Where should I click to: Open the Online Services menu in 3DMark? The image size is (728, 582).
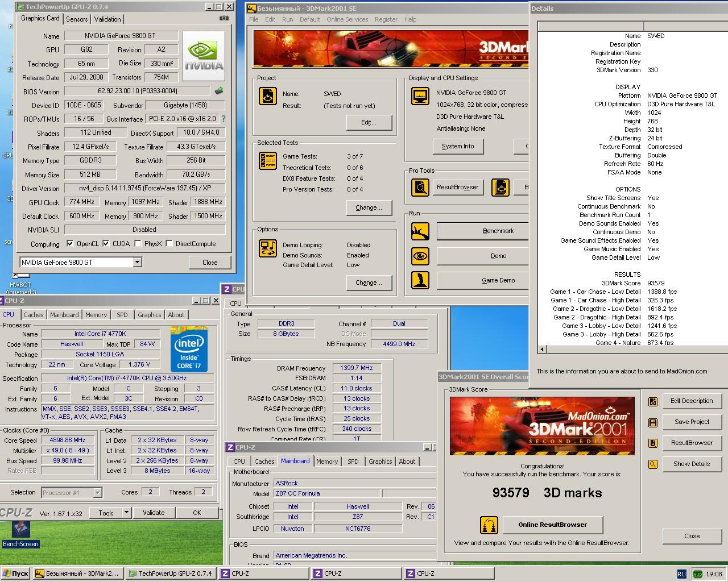click(x=348, y=19)
